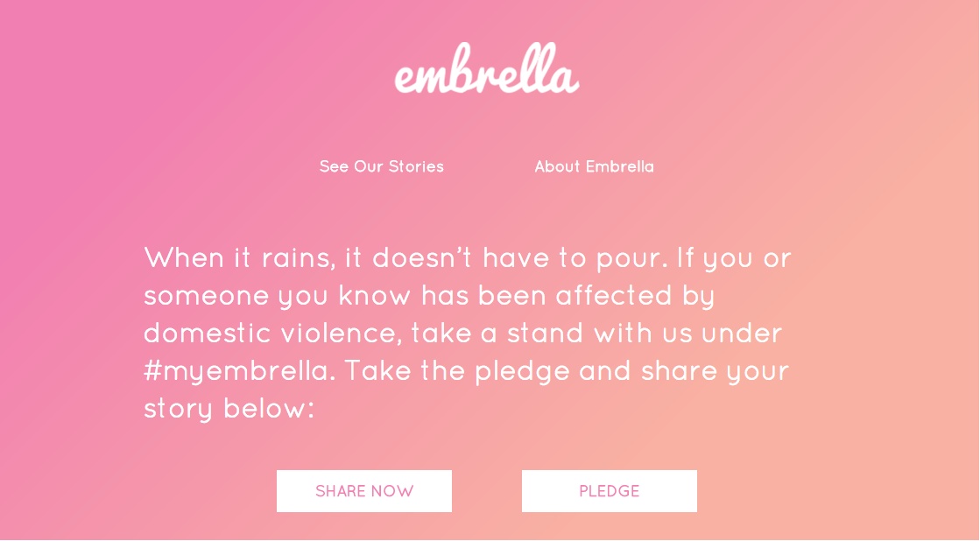Click the #myembrella hashtag text
Viewport: 980px width, 541px height.
click(236, 371)
